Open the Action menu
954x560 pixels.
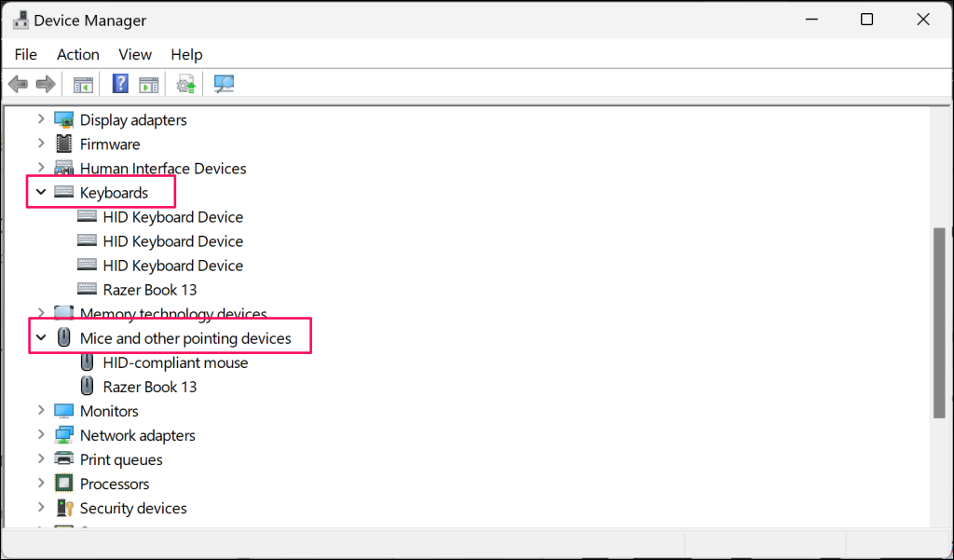pos(77,54)
